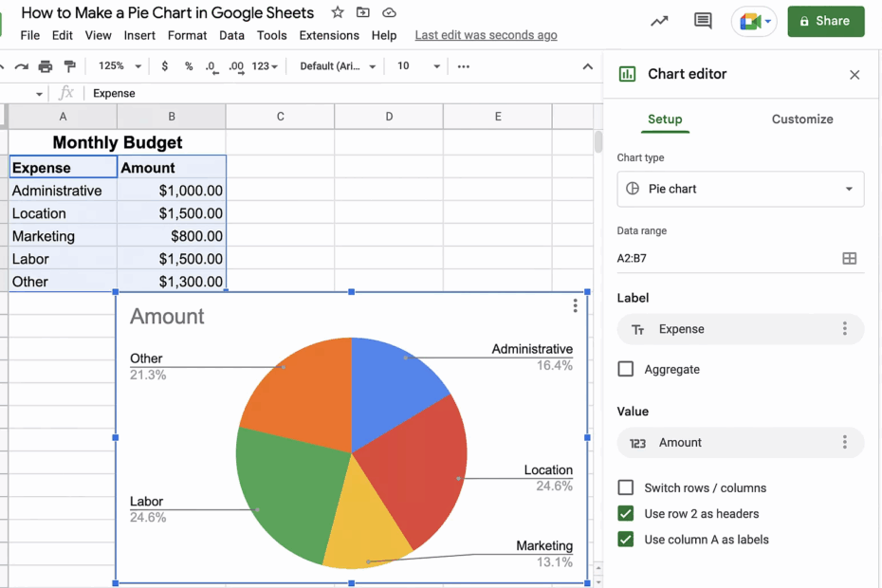882x588 pixels.
Task: Check cloud save status icon
Action: pyautogui.click(x=389, y=12)
